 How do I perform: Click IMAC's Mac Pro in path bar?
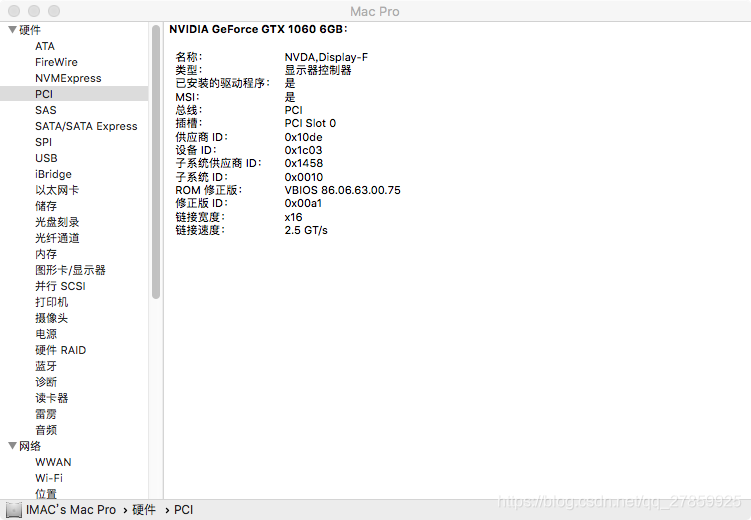[71, 510]
